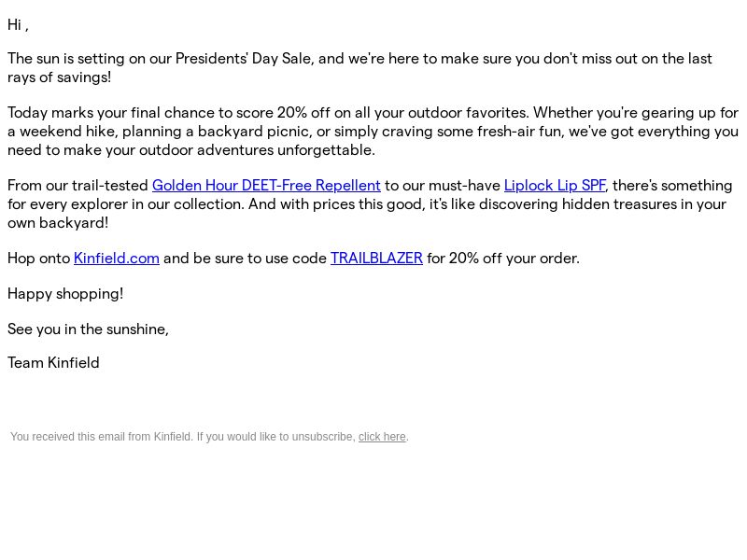Visit the Kinfield.com link

(116, 259)
